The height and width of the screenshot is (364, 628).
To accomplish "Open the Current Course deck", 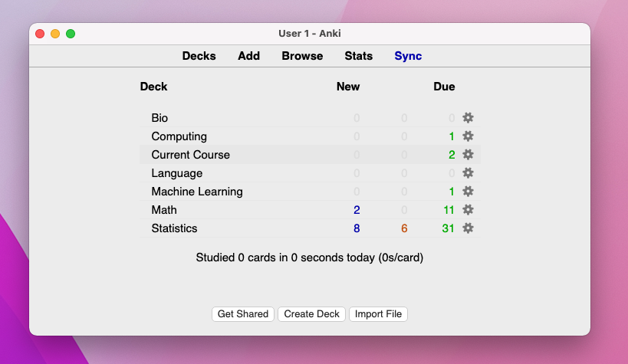I will tap(190, 155).
